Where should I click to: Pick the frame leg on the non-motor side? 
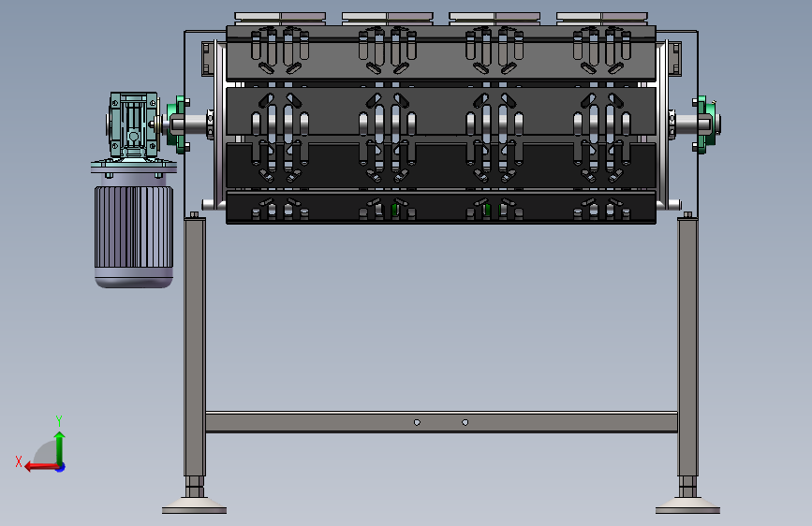[687, 347]
